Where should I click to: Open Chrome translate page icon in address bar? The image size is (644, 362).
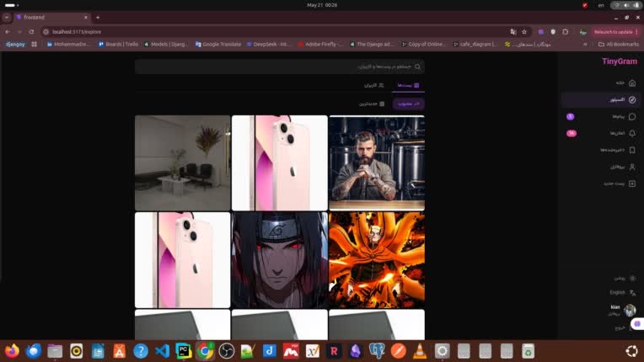(x=513, y=31)
